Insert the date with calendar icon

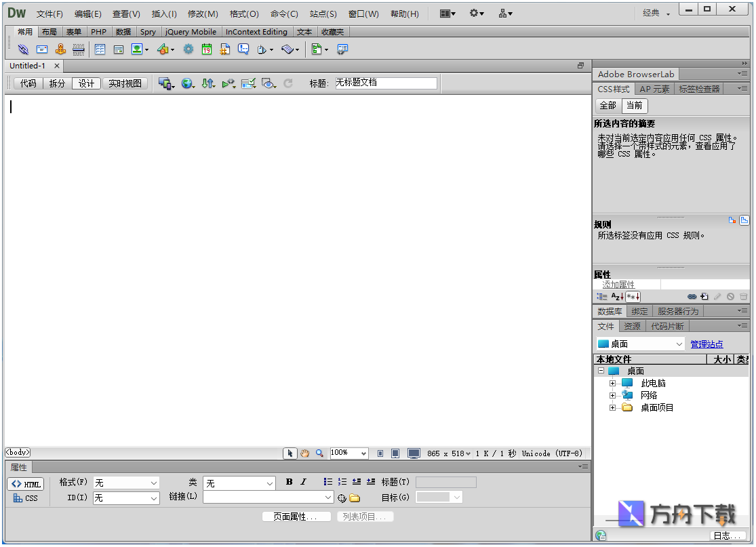coord(207,49)
